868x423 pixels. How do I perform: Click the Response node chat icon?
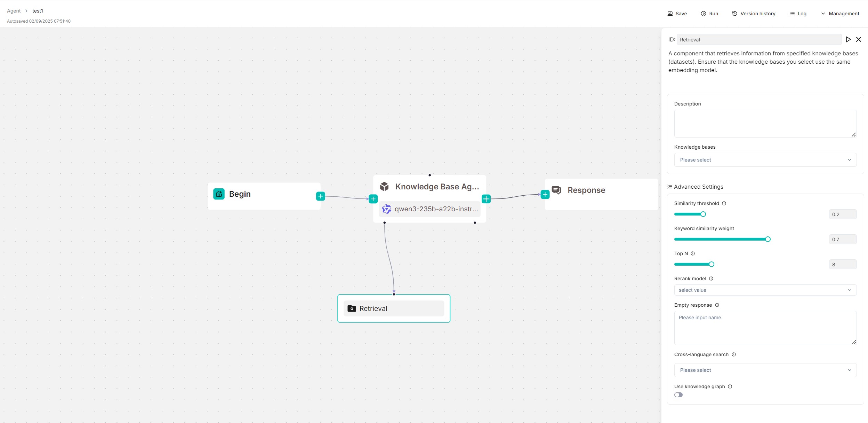point(556,190)
